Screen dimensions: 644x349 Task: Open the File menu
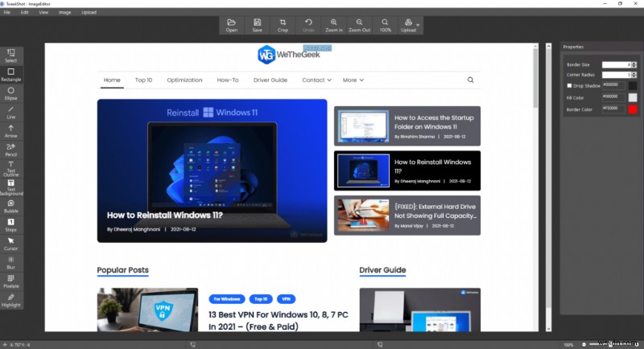(7, 12)
